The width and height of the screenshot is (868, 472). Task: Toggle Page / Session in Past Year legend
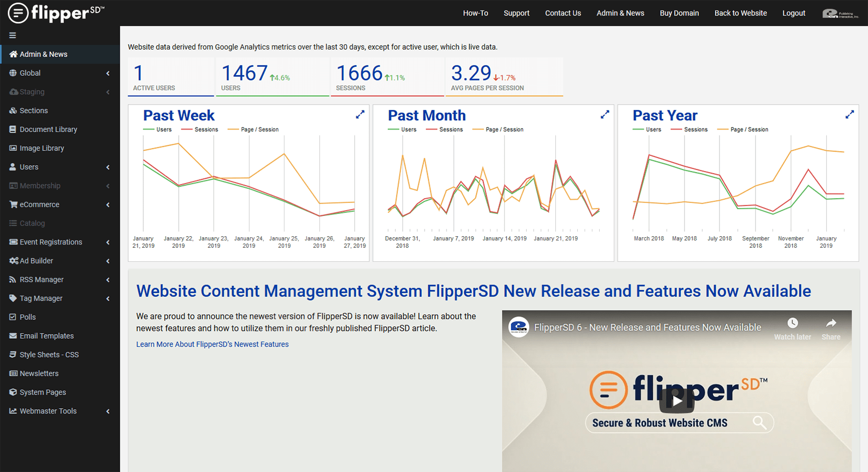[x=743, y=130]
